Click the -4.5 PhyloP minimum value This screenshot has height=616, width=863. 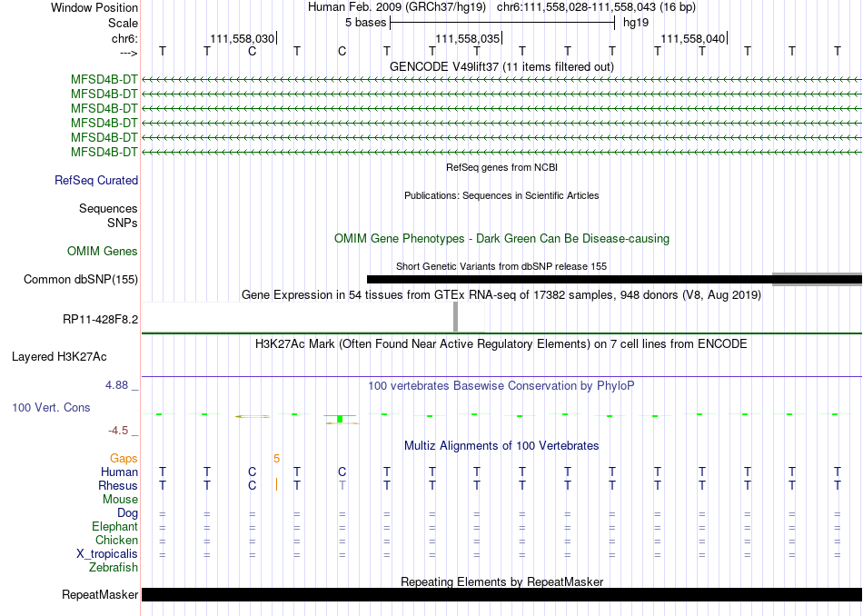(118, 431)
